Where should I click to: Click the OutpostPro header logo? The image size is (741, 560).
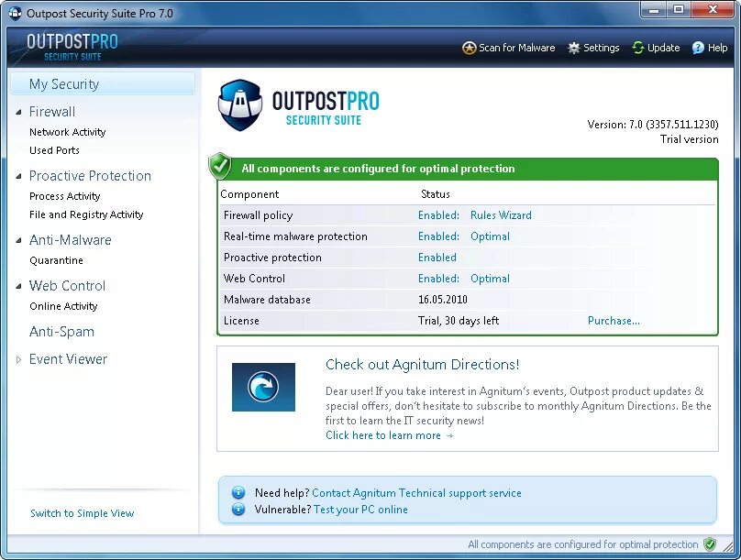coord(72,48)
